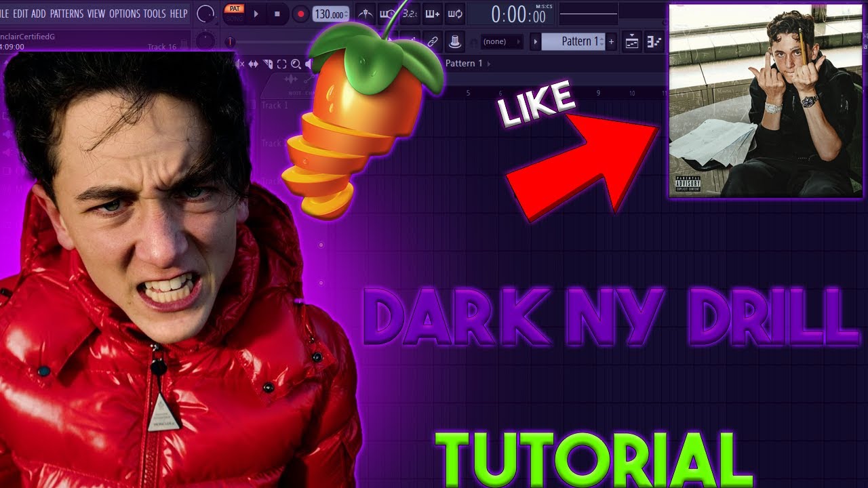Click the playlist select tool icon
The width and height of the screenshot is (868, 488).
pyautogui.click(x=281, y=64)
